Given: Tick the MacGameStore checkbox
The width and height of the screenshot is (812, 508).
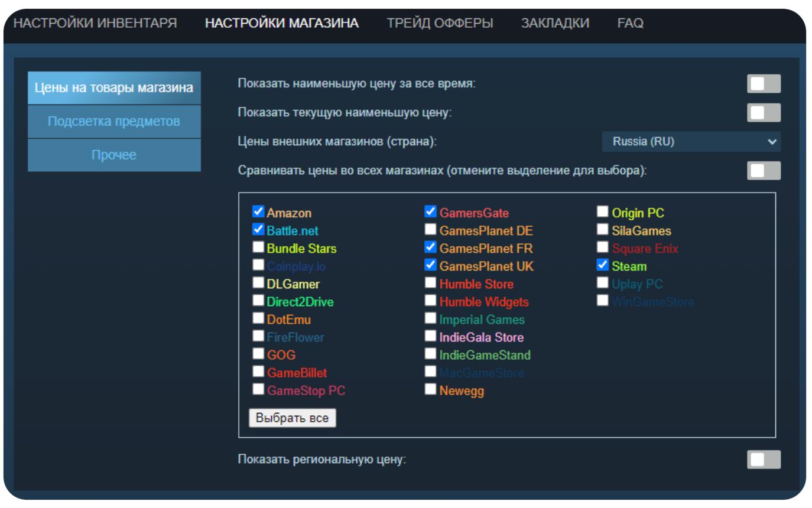Looking at the screenshot, I should [x=431, y=371].
